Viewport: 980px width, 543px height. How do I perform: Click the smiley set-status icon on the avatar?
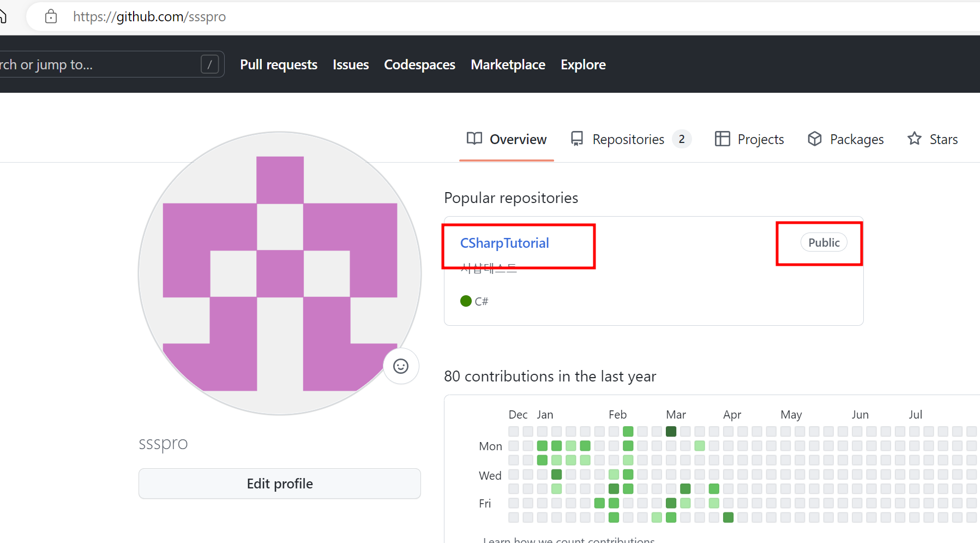point(401,366)
